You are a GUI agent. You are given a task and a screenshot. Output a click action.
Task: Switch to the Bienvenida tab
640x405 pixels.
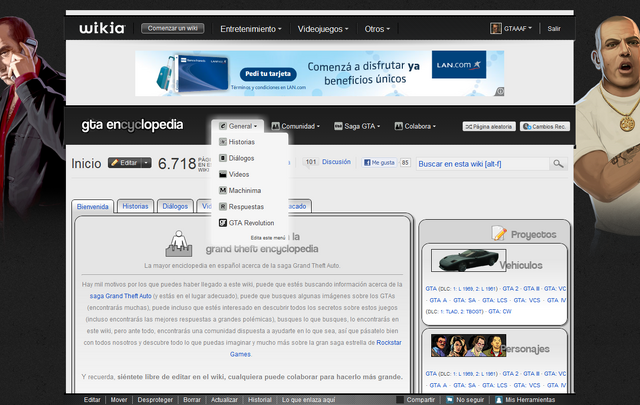click(x=93, y=207)
